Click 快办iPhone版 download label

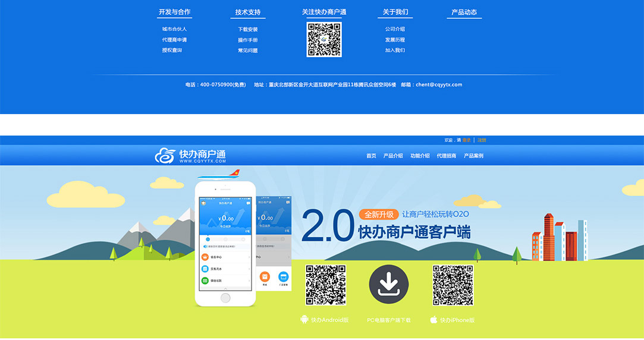(x=457, y=320)
